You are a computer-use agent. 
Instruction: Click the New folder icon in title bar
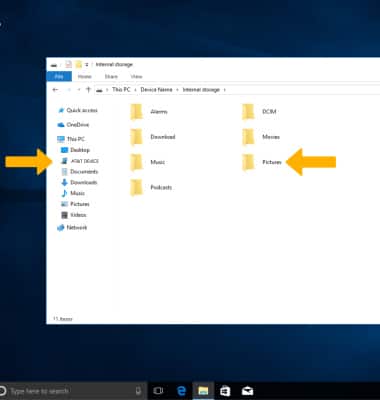click(x=79, y=64)
